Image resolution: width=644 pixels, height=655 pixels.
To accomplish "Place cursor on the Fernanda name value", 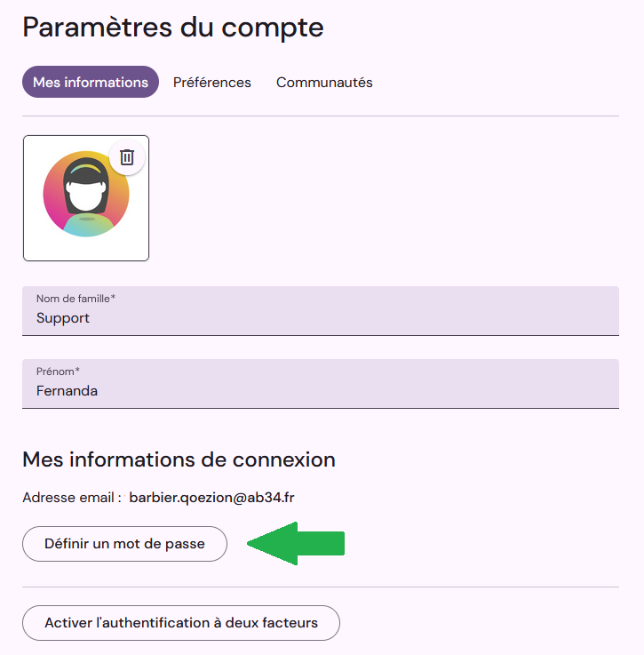I will click(67, 391).
